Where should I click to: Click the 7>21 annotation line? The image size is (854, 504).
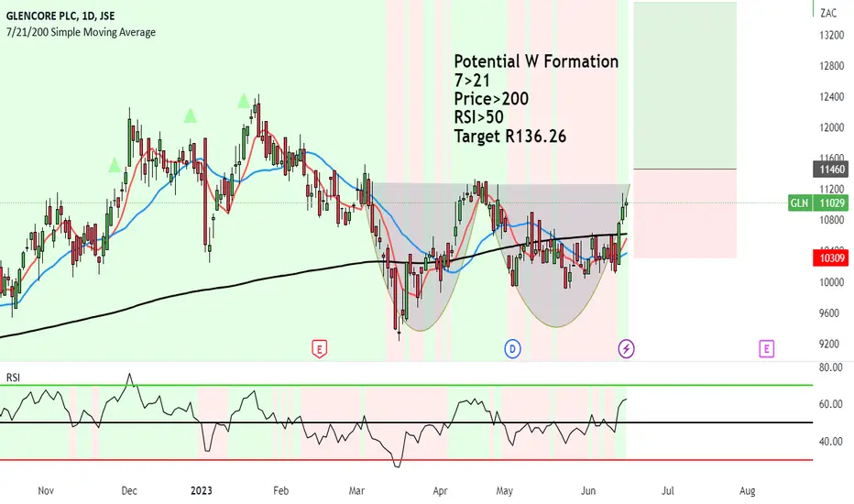point(472,81)
